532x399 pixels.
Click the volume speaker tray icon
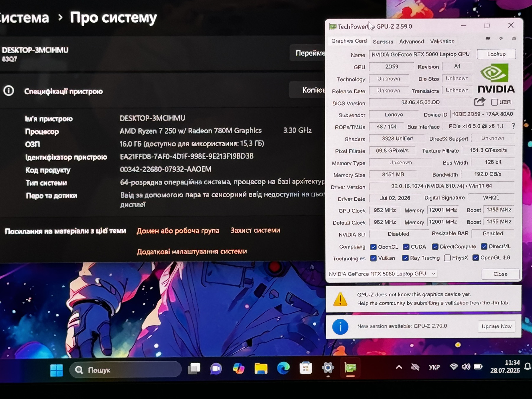466,367
